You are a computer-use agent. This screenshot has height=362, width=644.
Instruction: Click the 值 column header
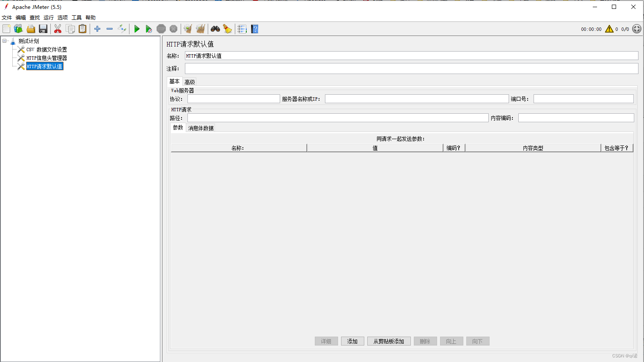(375, 148)
